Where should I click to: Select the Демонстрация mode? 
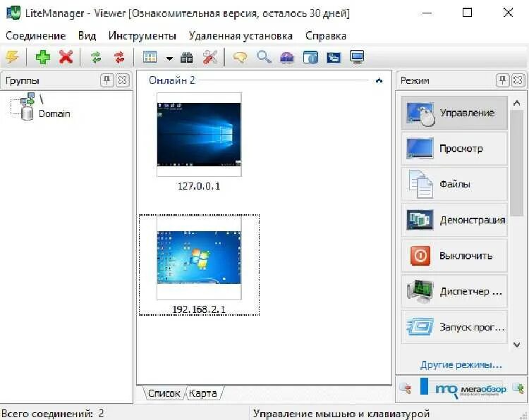454,220
